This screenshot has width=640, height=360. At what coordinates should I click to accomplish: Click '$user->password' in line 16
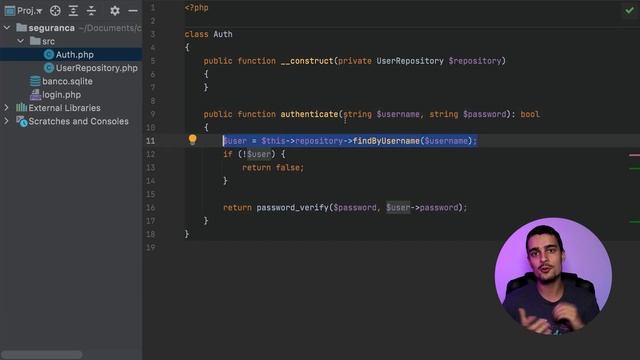[x=422, y=208]
